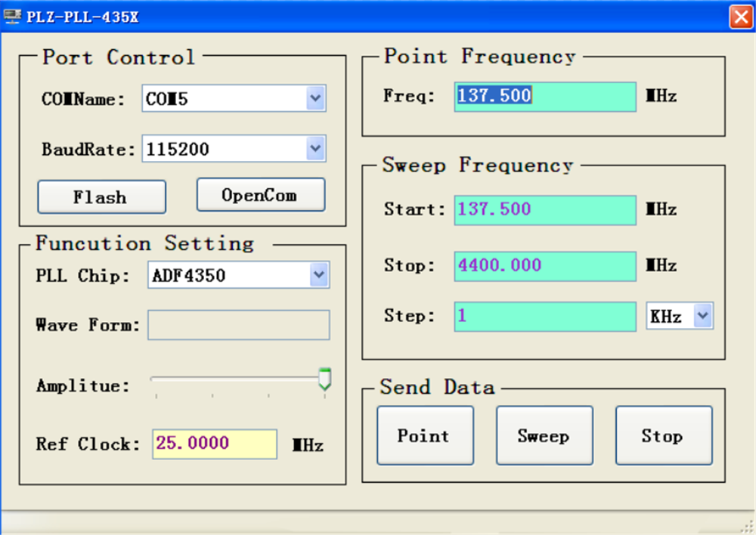
Task: Click the PLZ-PLL-435X title bar icon
Action: tap(12, 16)
